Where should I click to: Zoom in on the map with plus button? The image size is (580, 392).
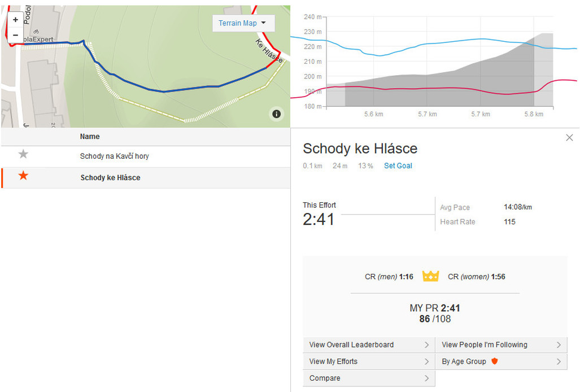click(x=15, y=20)
